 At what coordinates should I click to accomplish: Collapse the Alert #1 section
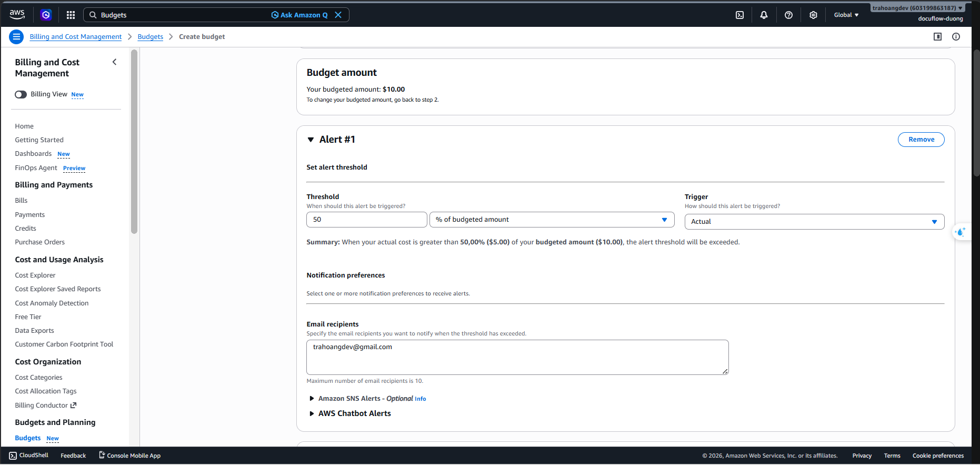(x=311, y=140)
